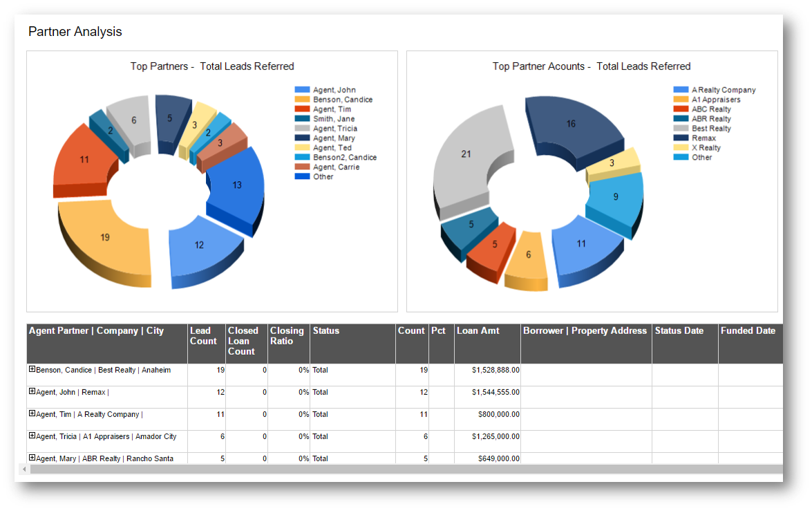Click the horizontal scrollbar's left arrow

(x=24, y=469)
